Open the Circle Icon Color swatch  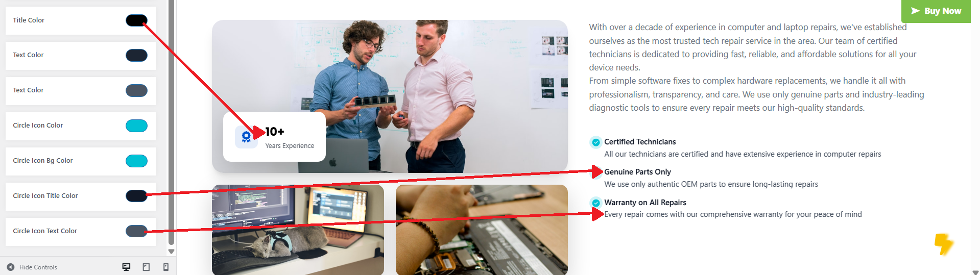pos(136,126)
